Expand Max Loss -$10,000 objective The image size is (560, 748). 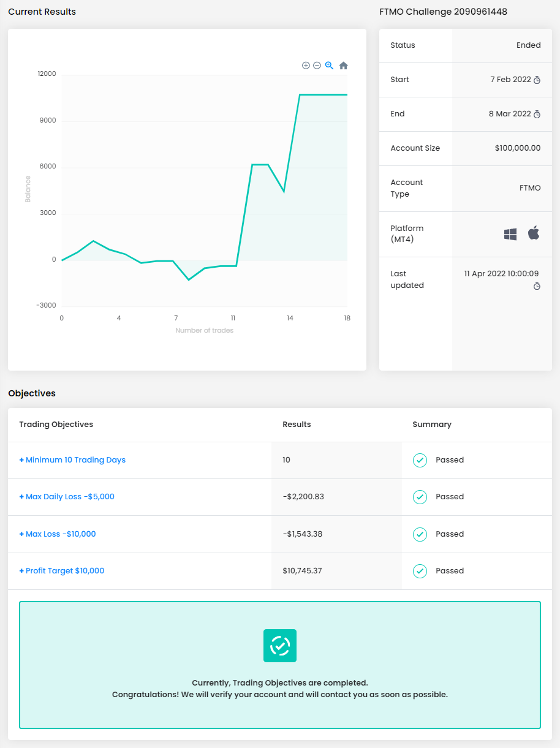(58, 534)
